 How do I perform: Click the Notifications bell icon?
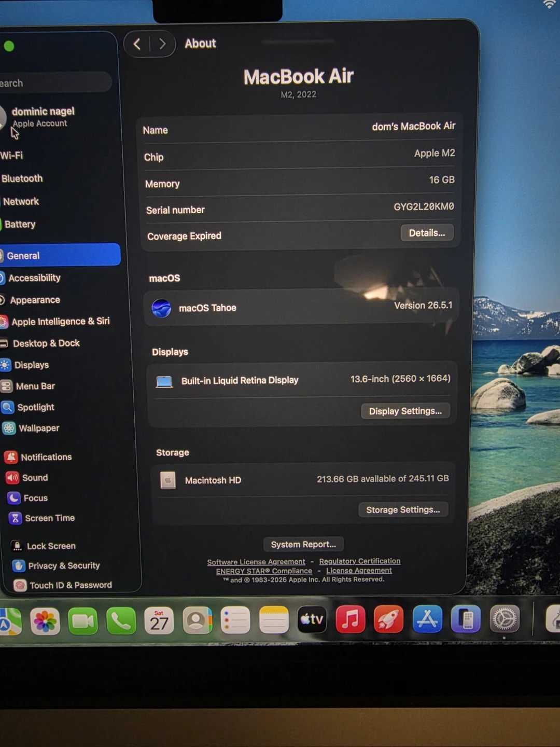coord(11,457)
